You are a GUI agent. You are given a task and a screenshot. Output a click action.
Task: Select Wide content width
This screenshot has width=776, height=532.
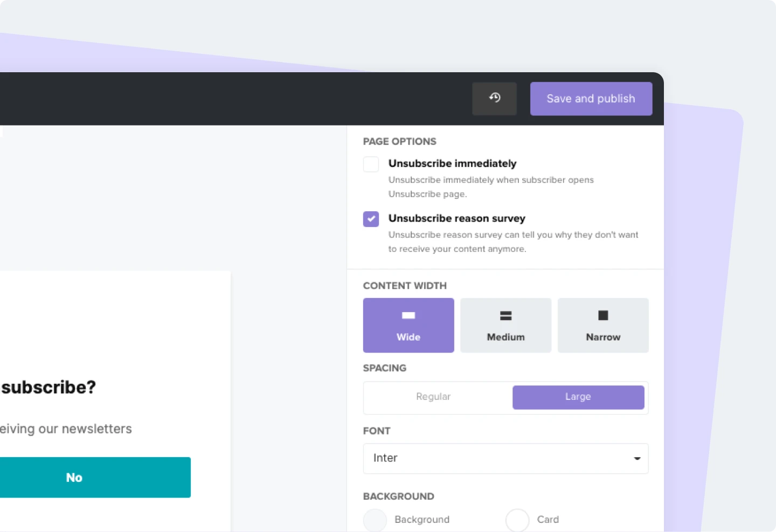coord(408,326)
